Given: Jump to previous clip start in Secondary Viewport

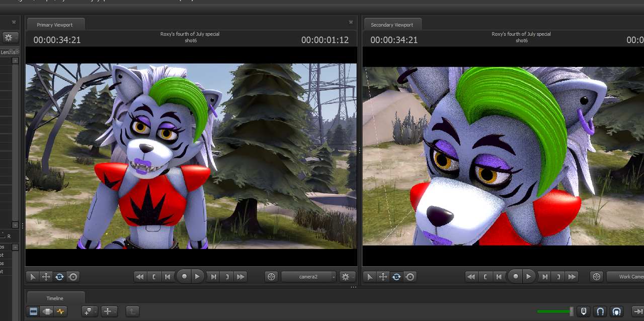Looking at the screenshot, I should click(485, 276).
